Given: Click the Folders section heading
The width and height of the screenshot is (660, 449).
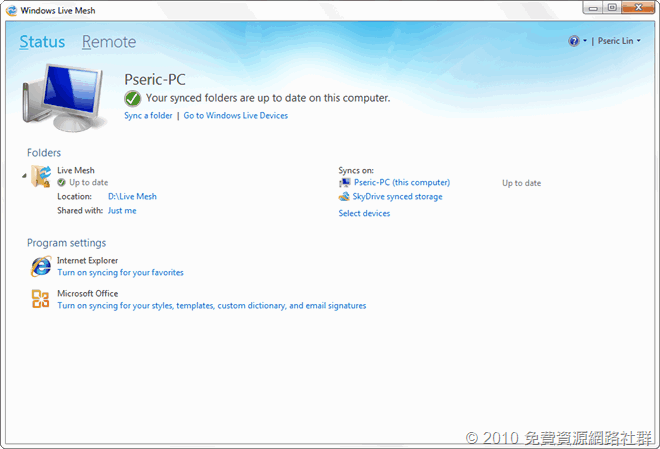Looking at the screenshot, I should click(44, 153).
